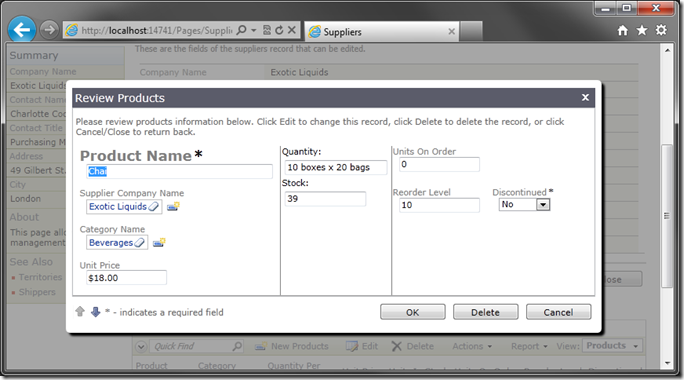Click the Reorder Level field showing 10
The image size is (684, 380).
pyautogui.click(x=439, y=205)
